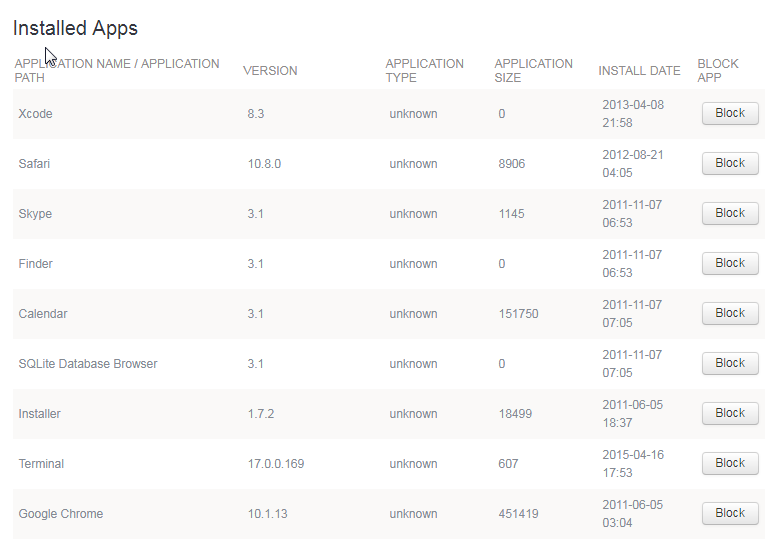
Task: Block the Terminal app
Action: pos(730,464)
